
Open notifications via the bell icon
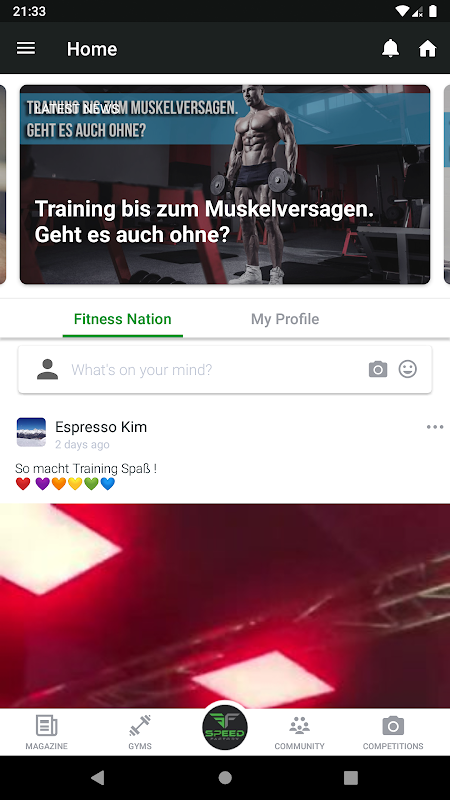pos(390,48)
